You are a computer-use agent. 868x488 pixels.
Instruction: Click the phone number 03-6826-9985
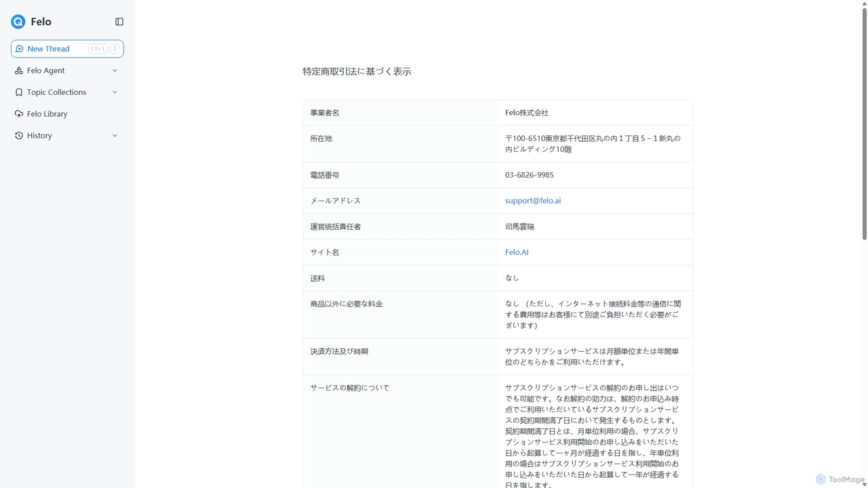[530, 175]
